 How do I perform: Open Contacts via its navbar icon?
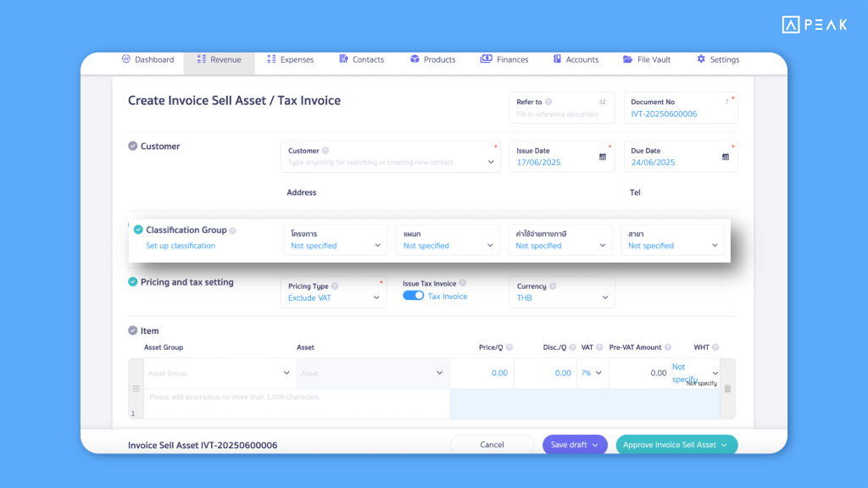pos(342,59)
